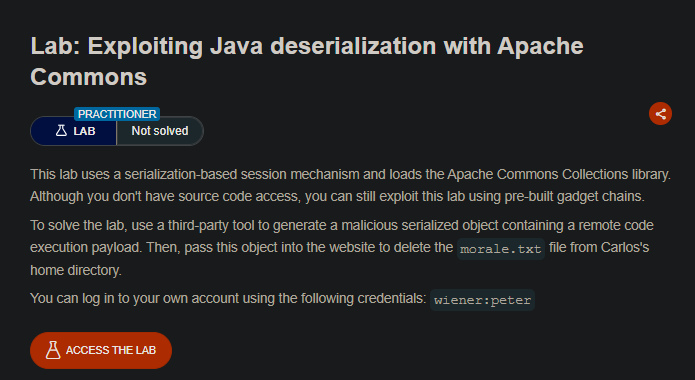This screenshot has height=380, width=695.
Task: Click the LAB badge flask icon
Action: (x=61, y=130)
